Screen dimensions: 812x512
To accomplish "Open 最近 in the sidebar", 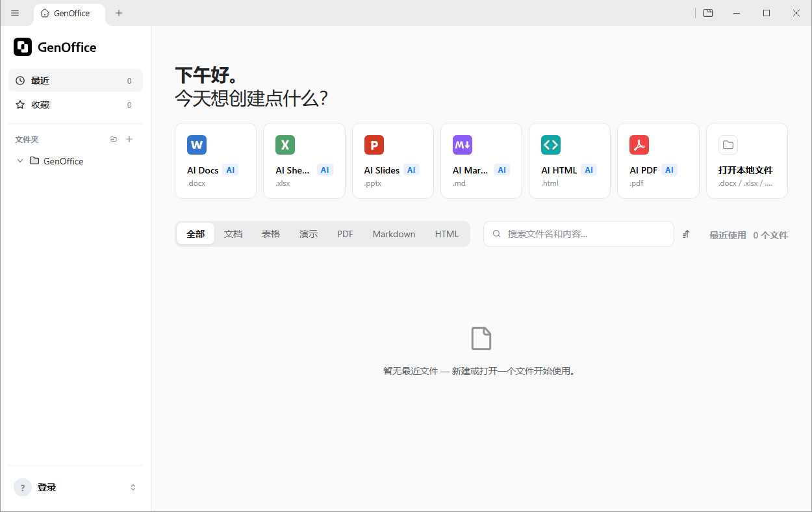I will point(75,81).
